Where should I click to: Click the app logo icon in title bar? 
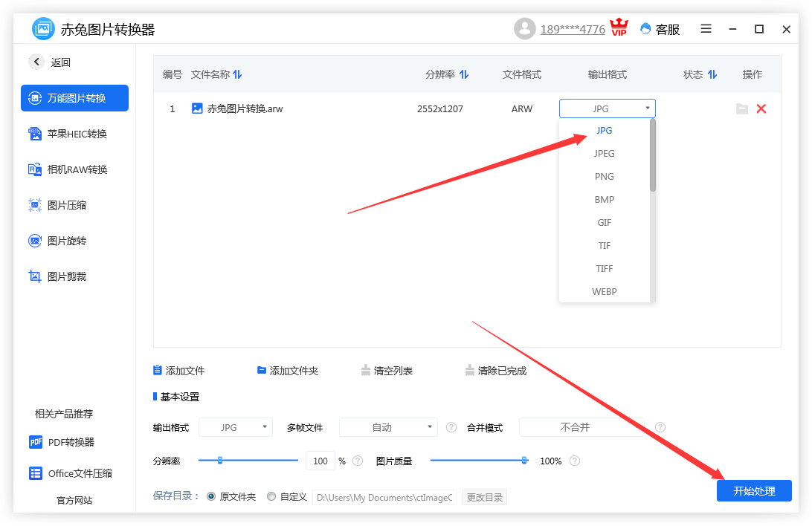click(x=43, y=29)
